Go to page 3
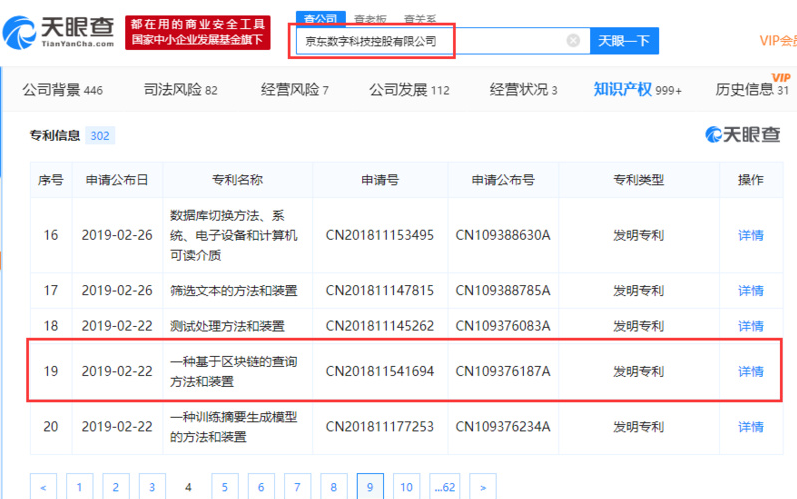This screenshot has height=499, width=797. (x=152, y=487)
